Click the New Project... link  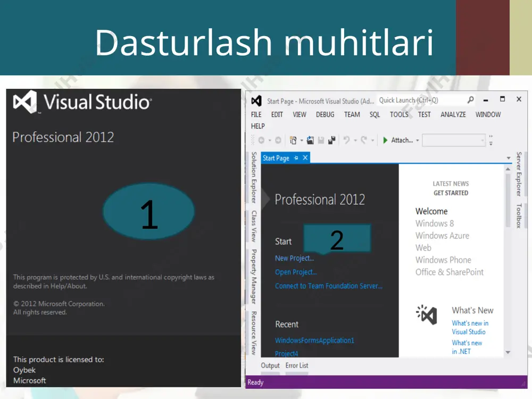[x=295, y=258]
